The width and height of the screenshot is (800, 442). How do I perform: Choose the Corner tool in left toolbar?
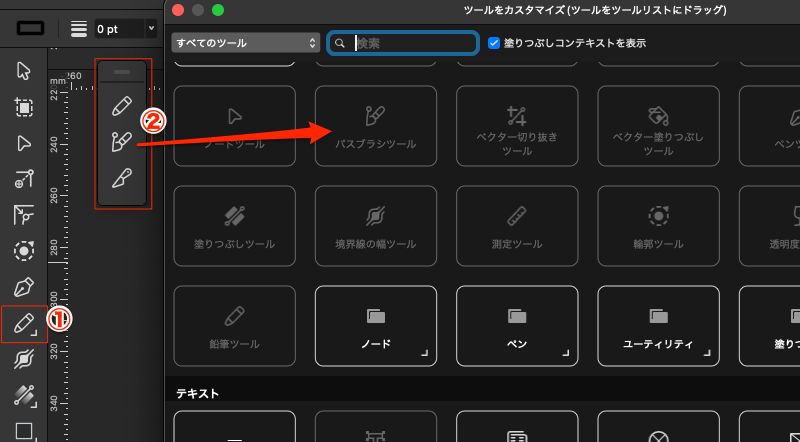pos(25,215)
